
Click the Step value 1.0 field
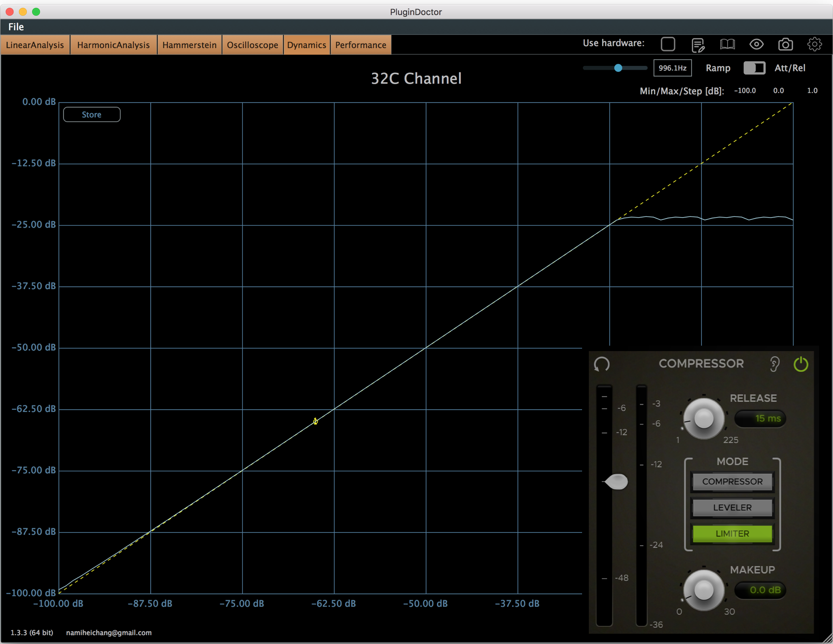point(812,91)
